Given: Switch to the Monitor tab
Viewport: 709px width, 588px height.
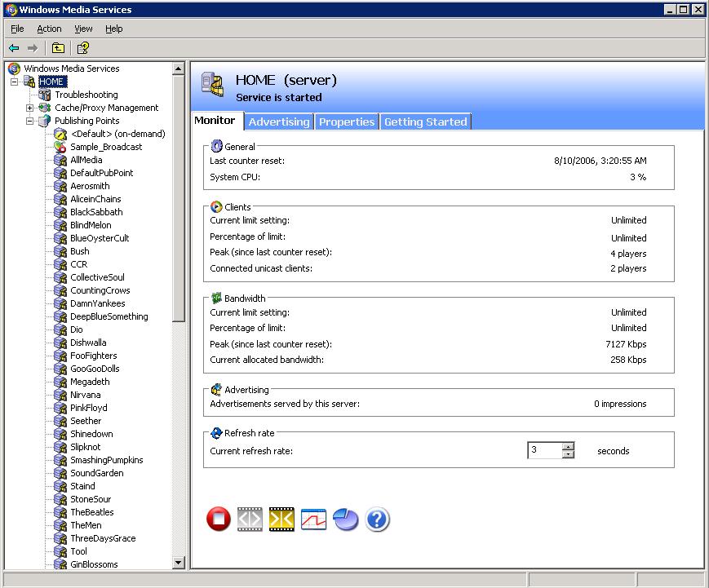Looking at the screenshot, I should [215, 121].
